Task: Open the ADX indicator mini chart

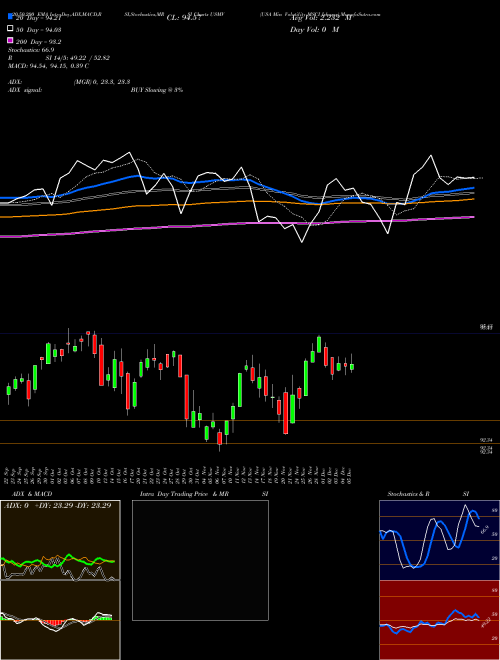Action: point(60,540)
